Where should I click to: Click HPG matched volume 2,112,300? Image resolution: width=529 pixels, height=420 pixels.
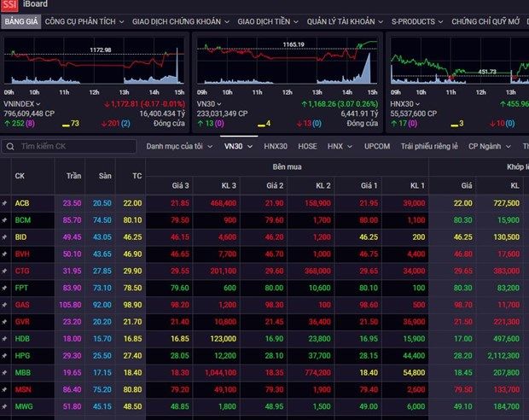point(503,355)
